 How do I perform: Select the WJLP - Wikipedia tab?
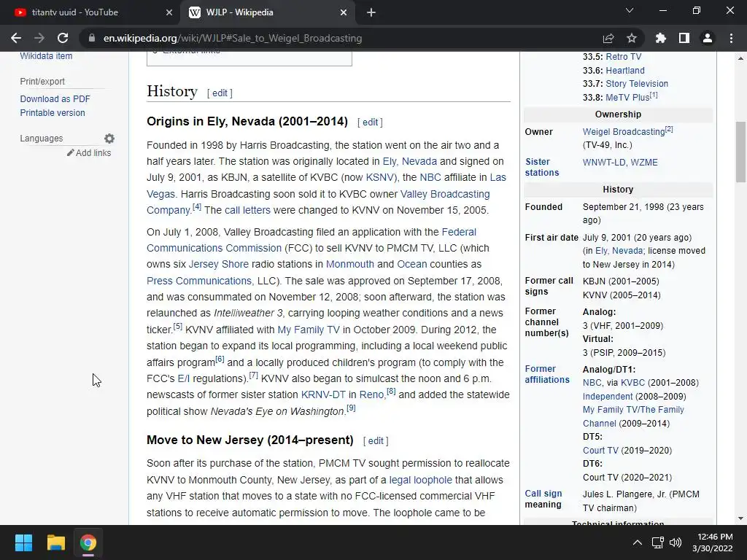click(267, 13)
